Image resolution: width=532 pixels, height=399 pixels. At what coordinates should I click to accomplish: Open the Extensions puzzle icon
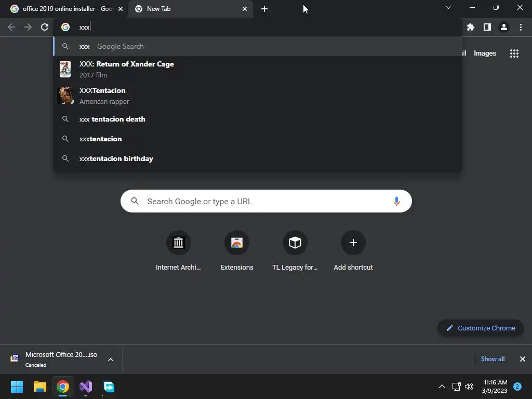[471, 27]
